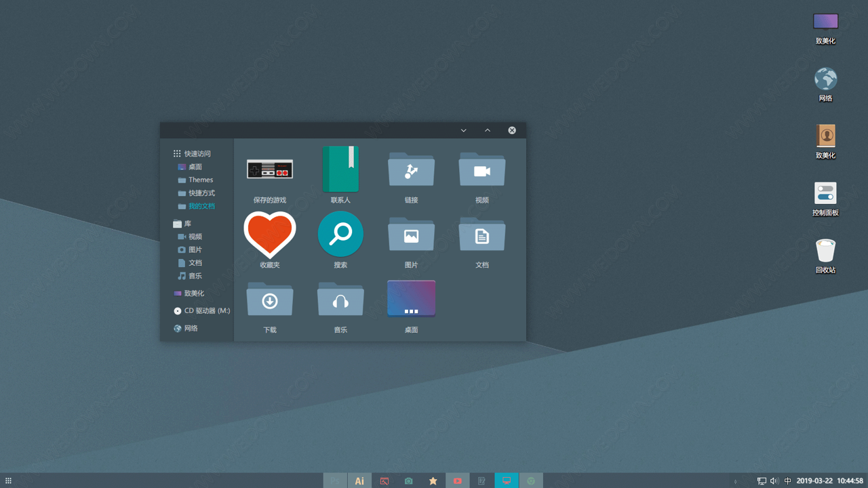Open the 链接 folder in the file pane
The width and height of the screenshot is (868, 488).
(411, 169)
